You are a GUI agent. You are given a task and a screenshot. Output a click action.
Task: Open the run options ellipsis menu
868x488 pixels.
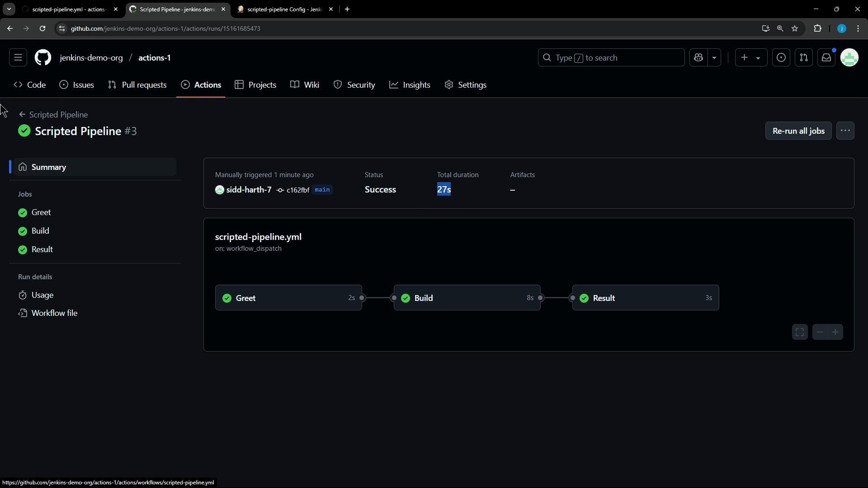pyautogui.click(x=845, y=131)
